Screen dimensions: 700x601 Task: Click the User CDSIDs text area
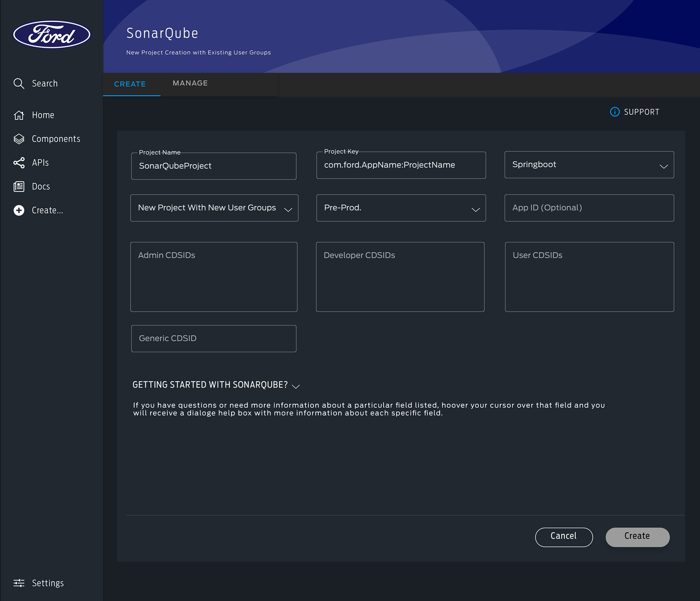point(590,277)
